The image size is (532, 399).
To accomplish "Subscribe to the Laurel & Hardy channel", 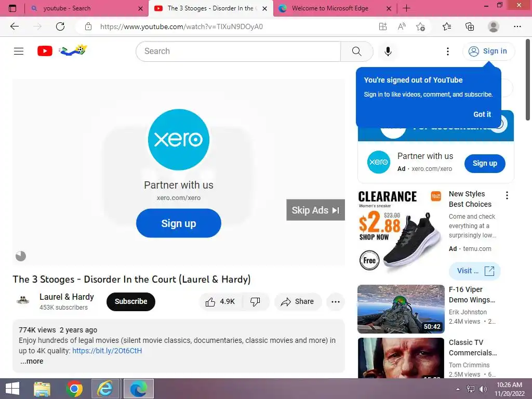I will [130, 301].
